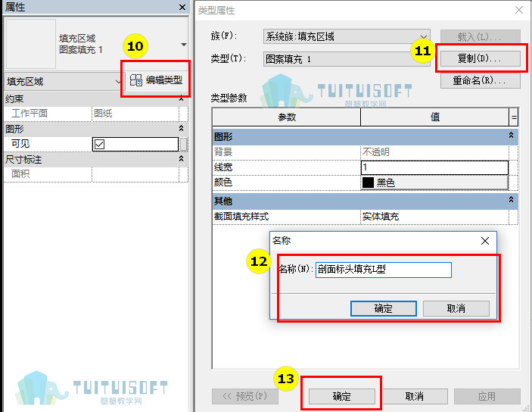
Task: Click 取消 at bottom of 类型属性 dialog
Action: tap(414, 396)
